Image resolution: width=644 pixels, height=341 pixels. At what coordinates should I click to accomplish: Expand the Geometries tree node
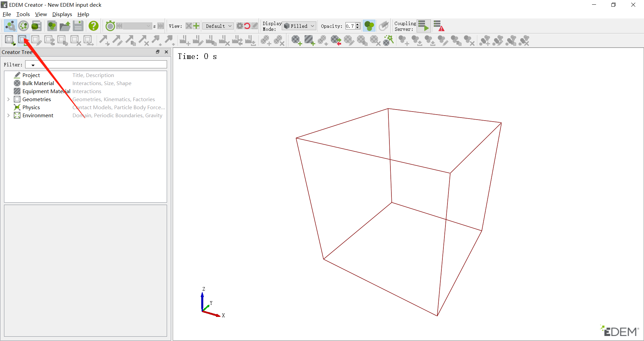tap(8, 99)
